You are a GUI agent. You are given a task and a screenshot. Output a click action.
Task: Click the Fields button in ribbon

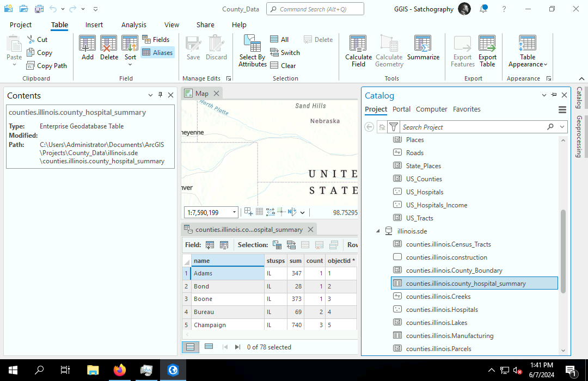156,40
